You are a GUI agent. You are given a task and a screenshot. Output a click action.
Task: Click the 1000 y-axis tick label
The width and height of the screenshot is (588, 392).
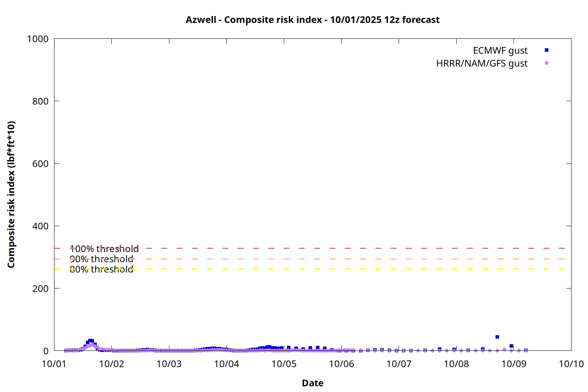click(38, 39)
